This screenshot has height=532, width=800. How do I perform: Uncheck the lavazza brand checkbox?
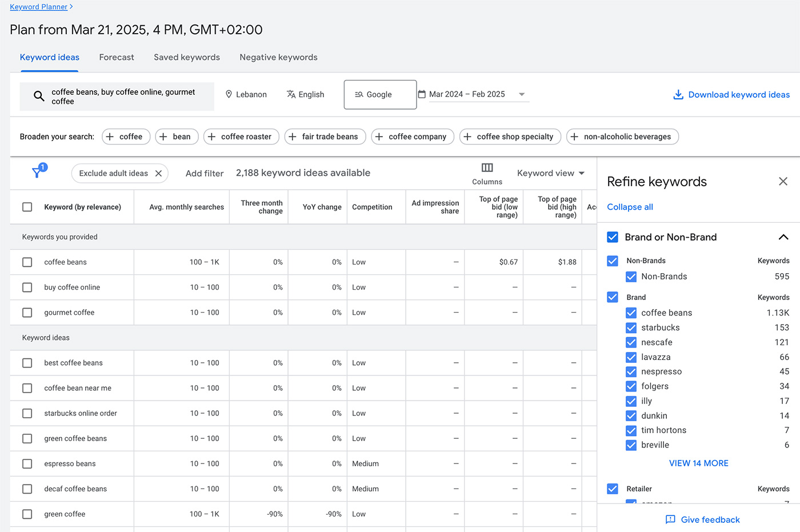[631, 357]
